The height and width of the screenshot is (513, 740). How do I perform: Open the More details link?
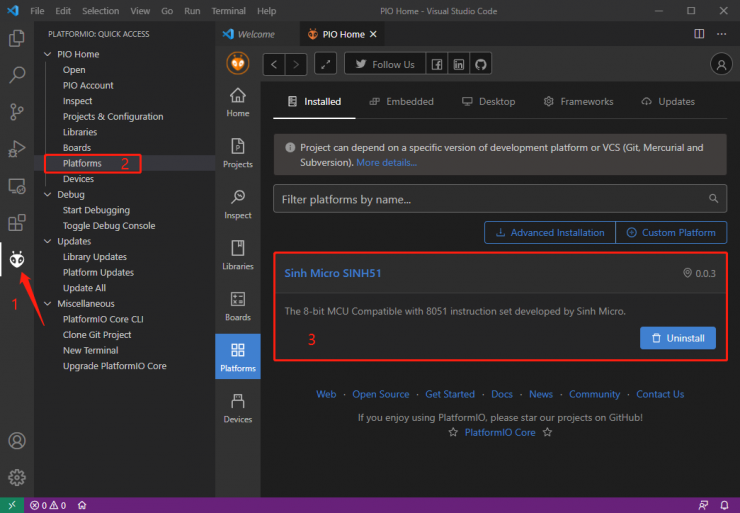387,162
